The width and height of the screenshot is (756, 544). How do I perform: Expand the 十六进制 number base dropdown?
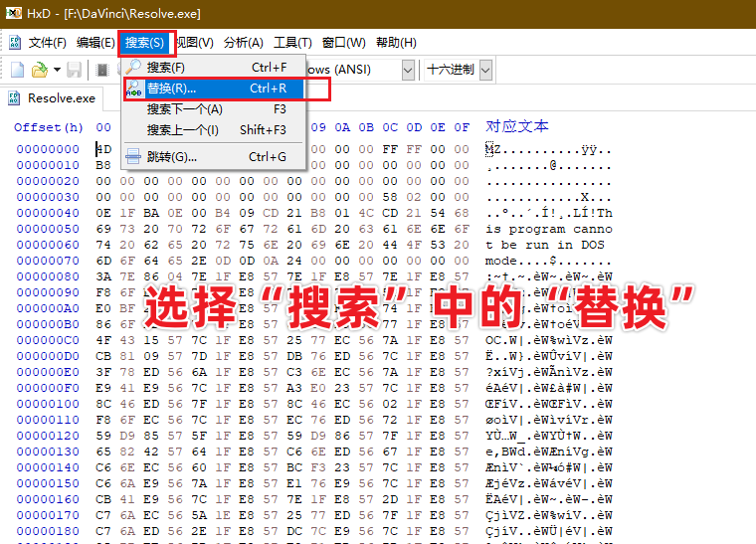485,71
